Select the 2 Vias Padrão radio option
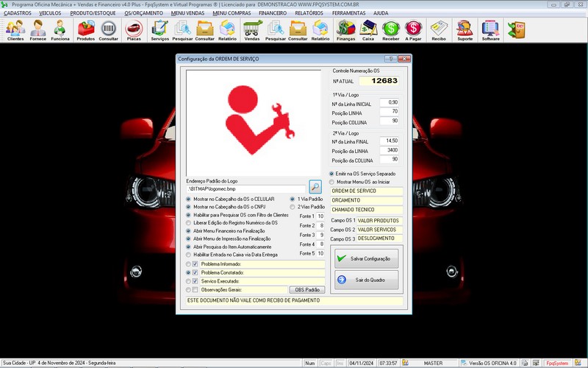Screen dimensions: 588x368 click(292, 207)
